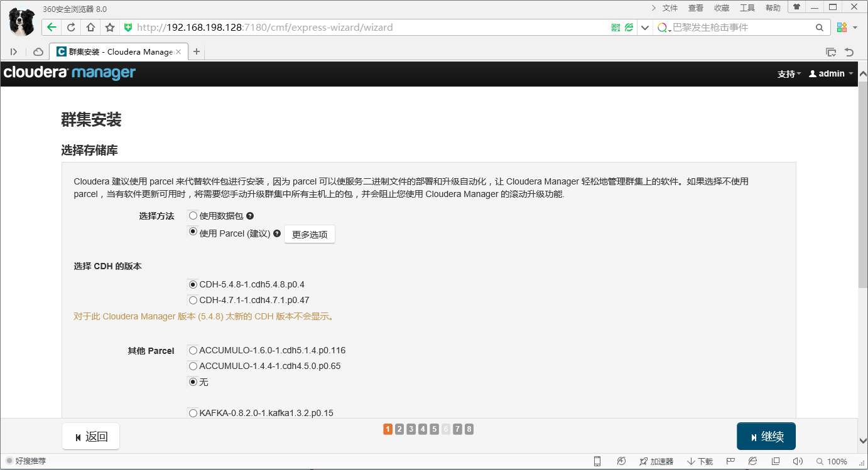Open the 下载 downloads manager
868x470 pixels.
click(x=700, y=461)
